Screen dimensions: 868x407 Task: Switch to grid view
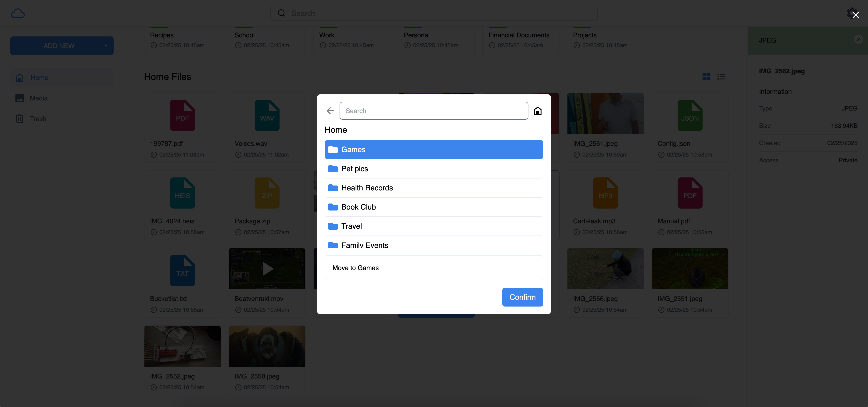pos(706,77)
